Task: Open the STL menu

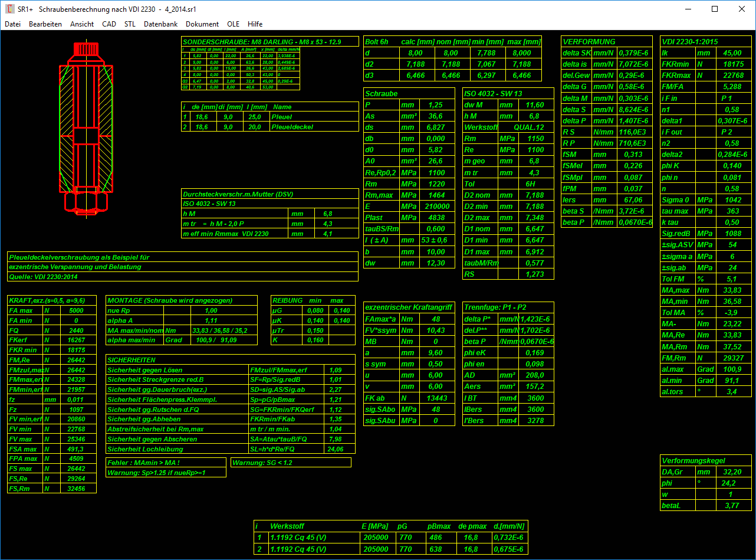Action: tap(130, 24)
